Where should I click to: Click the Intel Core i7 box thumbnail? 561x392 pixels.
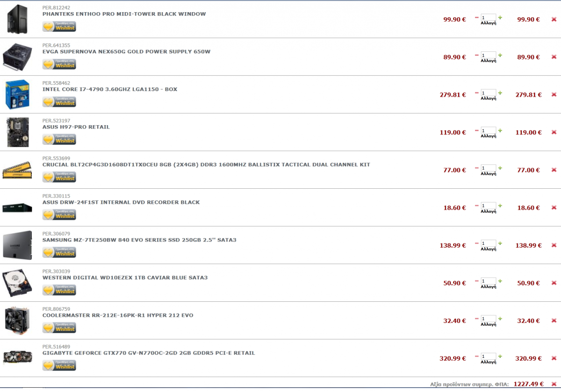pyautogui.click(x=17, y=94)
